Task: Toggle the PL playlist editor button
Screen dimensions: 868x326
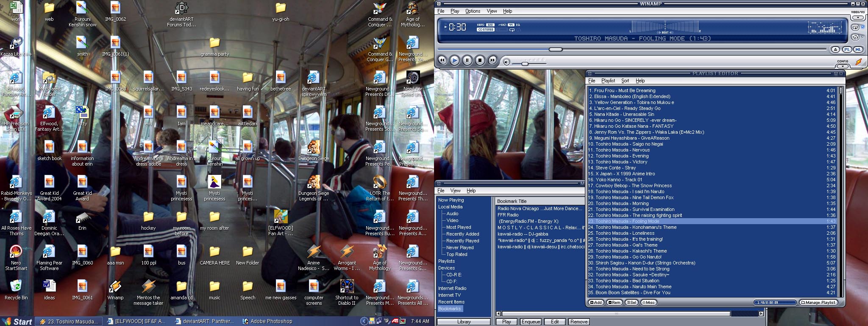Action: 846,50
